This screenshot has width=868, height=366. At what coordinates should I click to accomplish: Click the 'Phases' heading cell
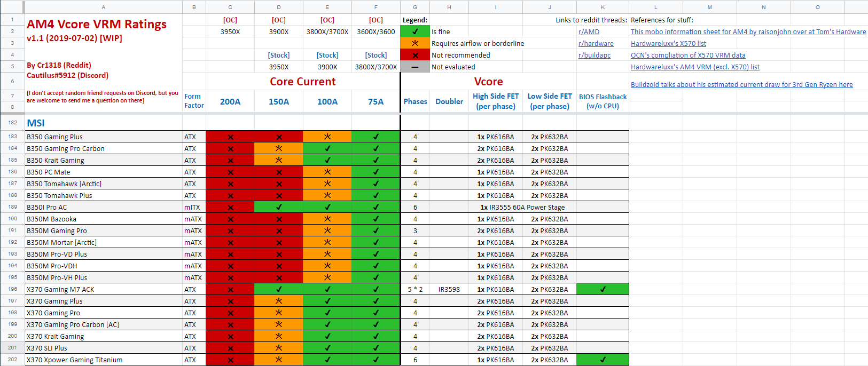point(415,101)
